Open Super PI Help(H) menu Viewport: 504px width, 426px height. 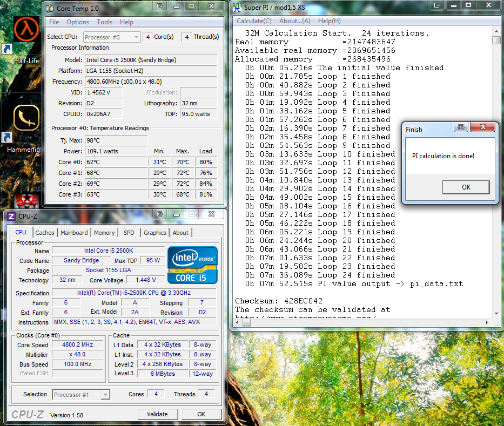coord(330,21)
